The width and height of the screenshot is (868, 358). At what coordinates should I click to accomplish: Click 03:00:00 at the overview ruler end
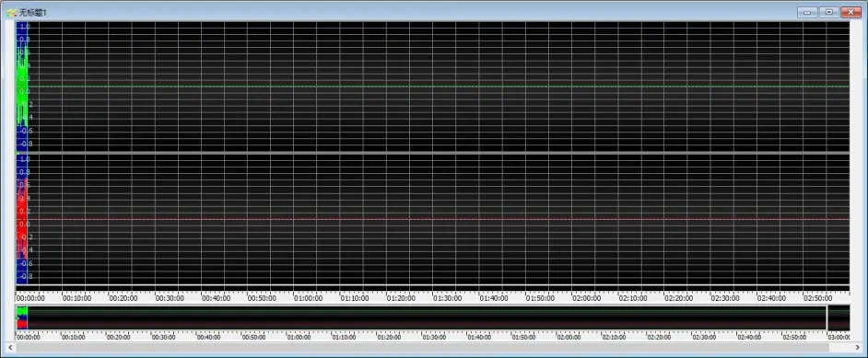839,337
